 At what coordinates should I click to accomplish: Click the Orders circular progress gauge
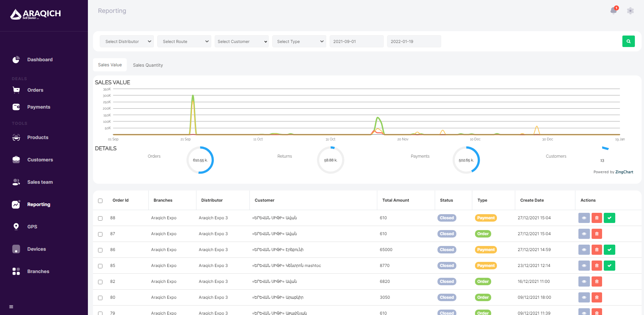[x=200, y=160]
